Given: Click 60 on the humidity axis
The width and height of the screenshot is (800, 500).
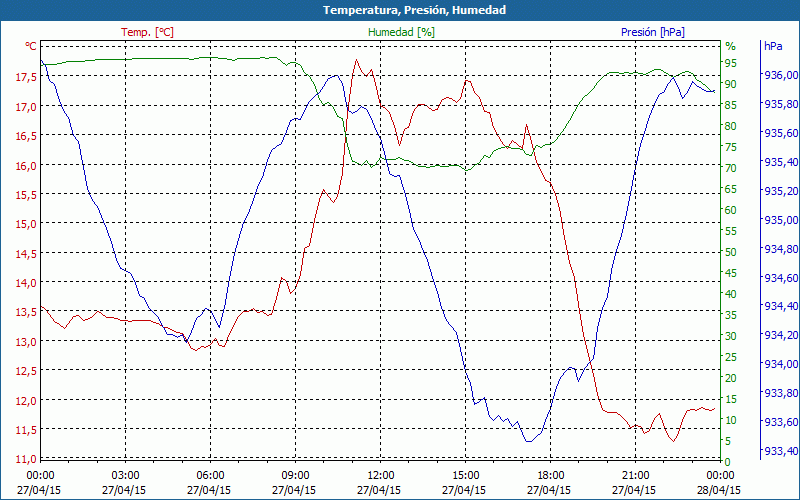Looking at the screenshot, I should [731, 210].
